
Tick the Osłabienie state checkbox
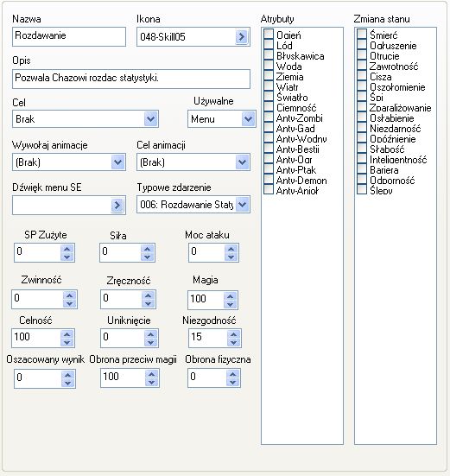tap(362, 117)
